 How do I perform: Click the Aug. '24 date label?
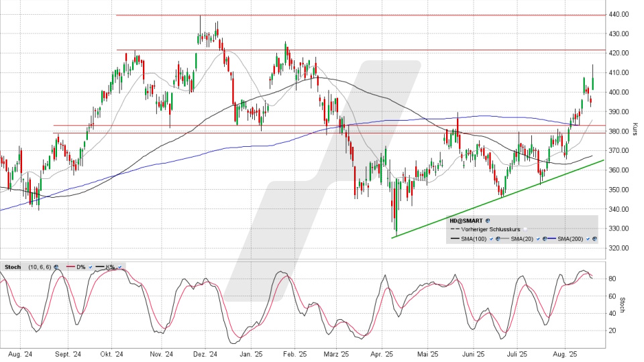(21, 354)
